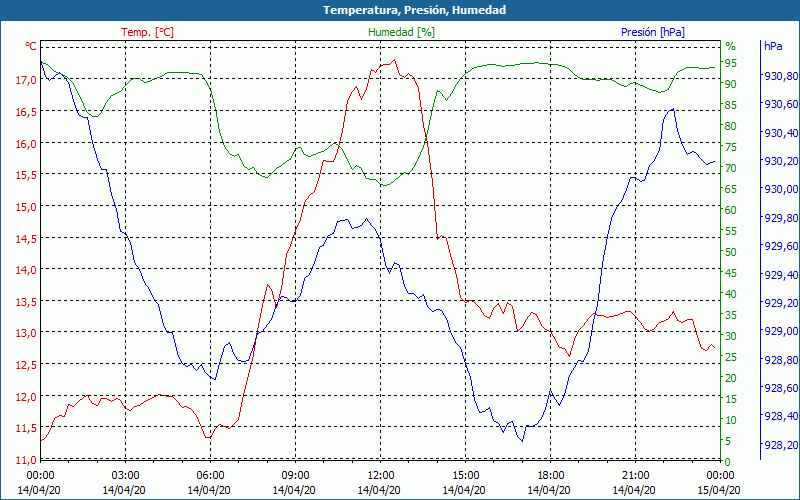
Task: Click the '09:00' time axis label
Action: tap(295, 475)
